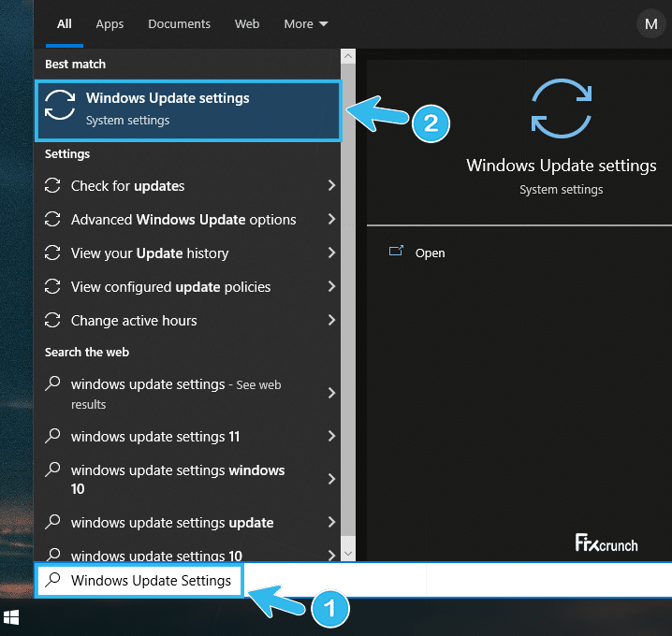Switch to the Documents tab
This screenshot has height=636, width=672.
pos(179,24)
